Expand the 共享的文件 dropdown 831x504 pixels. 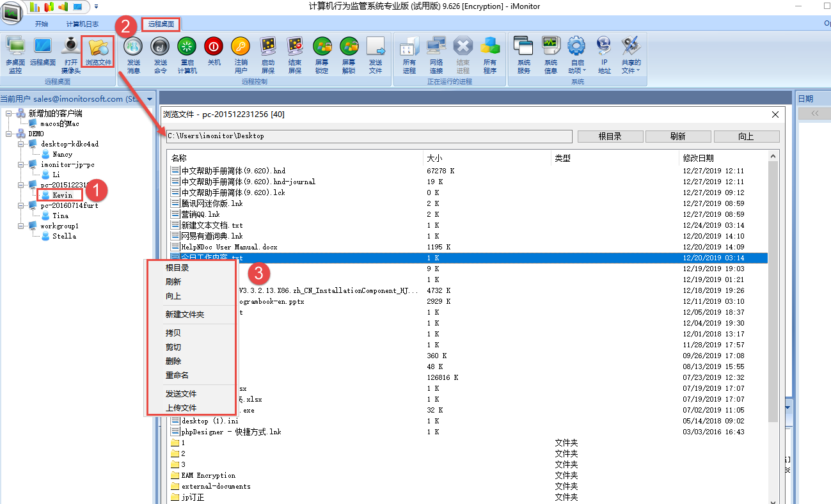pyautogui.click(x=631, y=55)
